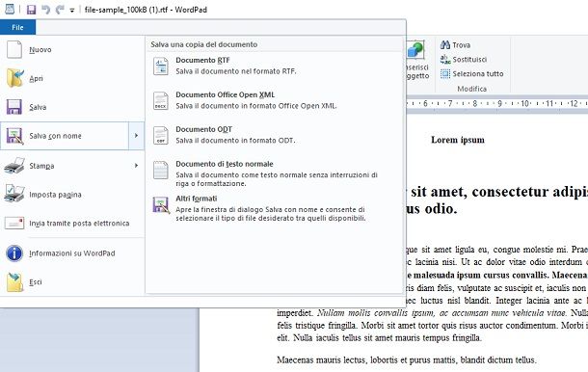Expand the Salva con nome submenu arrow

coord(137,136)
